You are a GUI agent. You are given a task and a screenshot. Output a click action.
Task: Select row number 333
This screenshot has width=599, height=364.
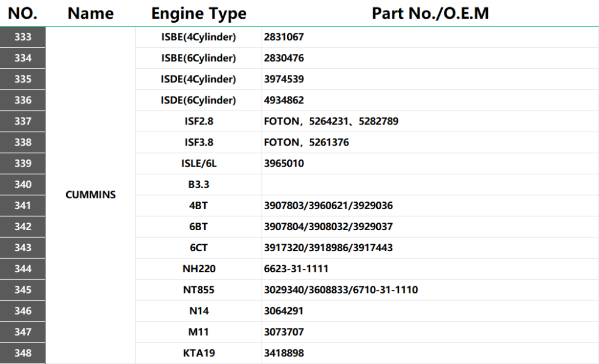click(x=23, y=37)
